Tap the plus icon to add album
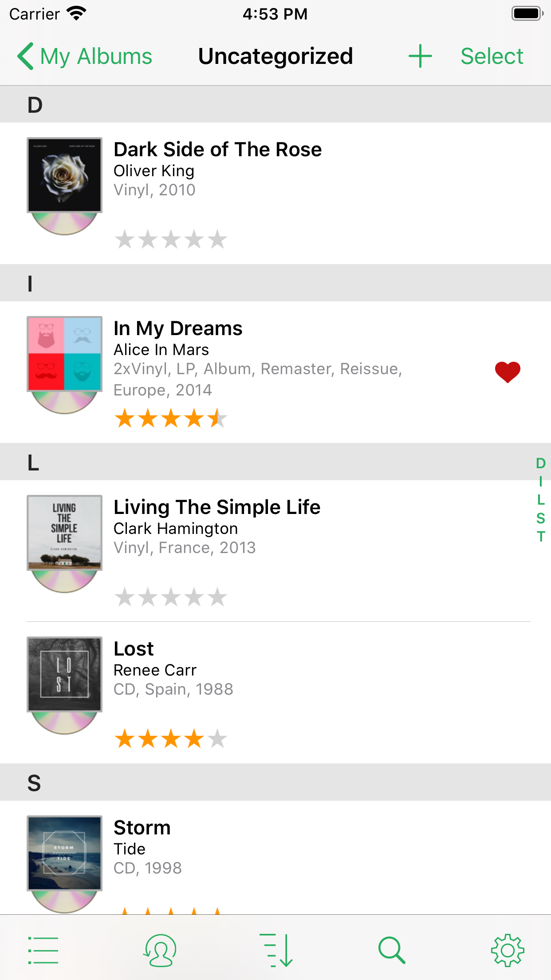551x980 pixels. [420, 56]
